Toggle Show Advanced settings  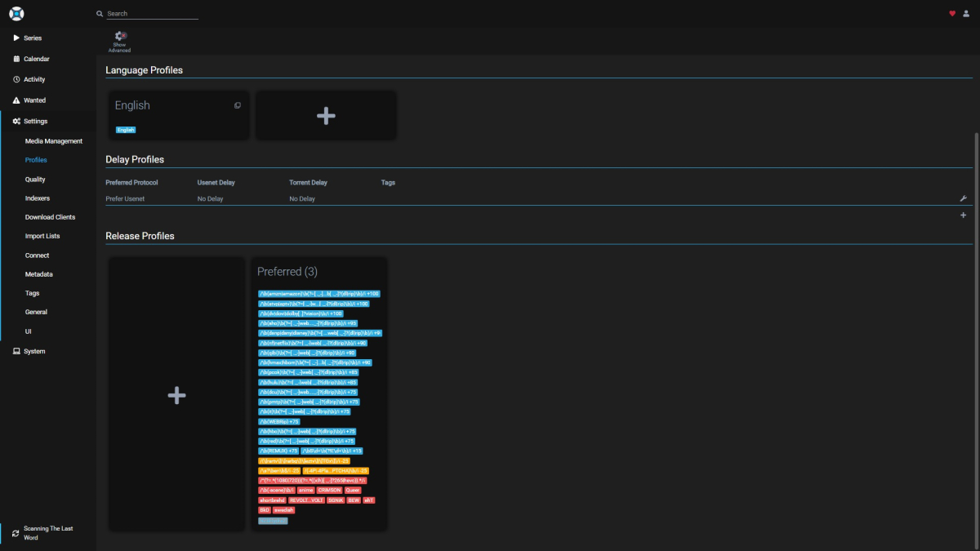(119, 40)
